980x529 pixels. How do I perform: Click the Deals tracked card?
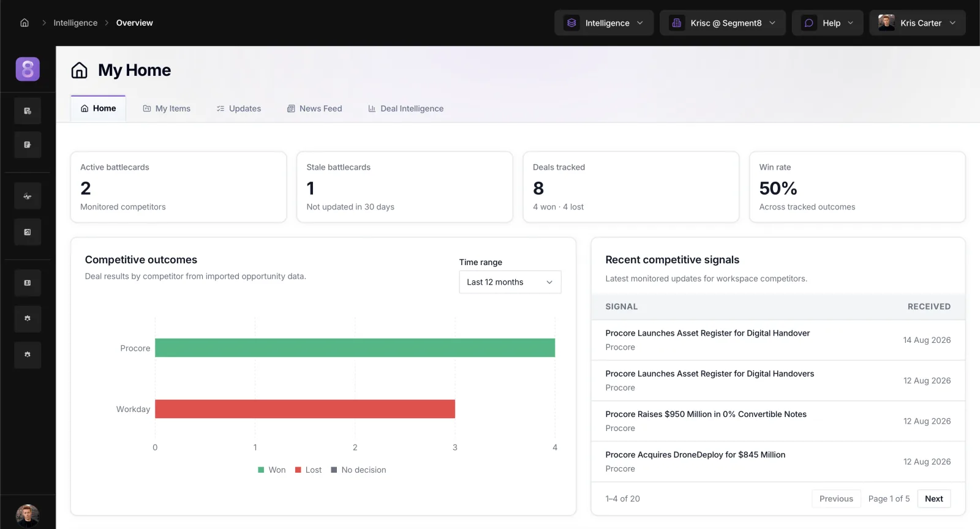631,187
